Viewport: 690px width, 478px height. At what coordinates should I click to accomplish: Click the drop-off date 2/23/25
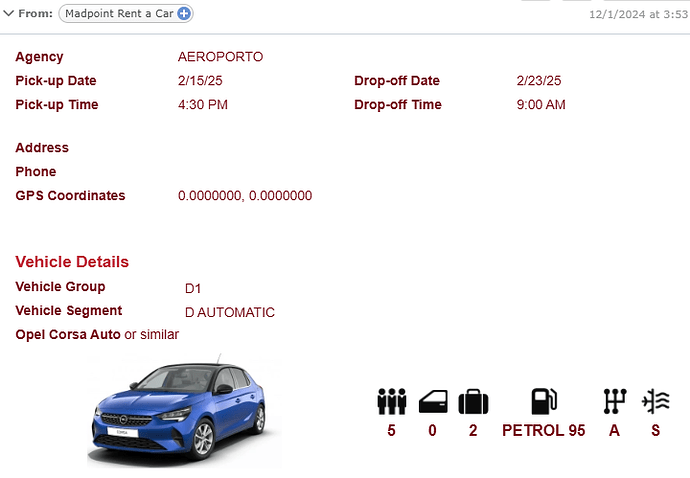pyautogui.click(x=539, y=81)
